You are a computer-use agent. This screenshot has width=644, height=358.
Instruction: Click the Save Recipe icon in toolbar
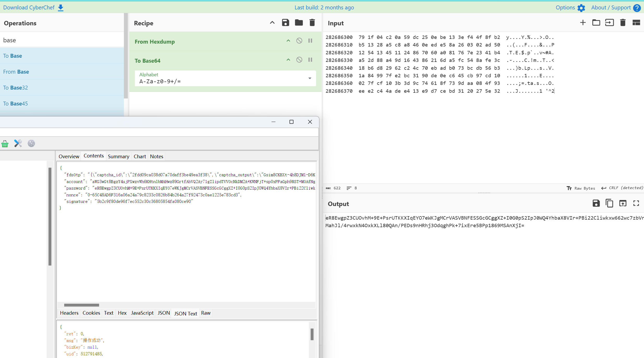(x=285, y=23)
